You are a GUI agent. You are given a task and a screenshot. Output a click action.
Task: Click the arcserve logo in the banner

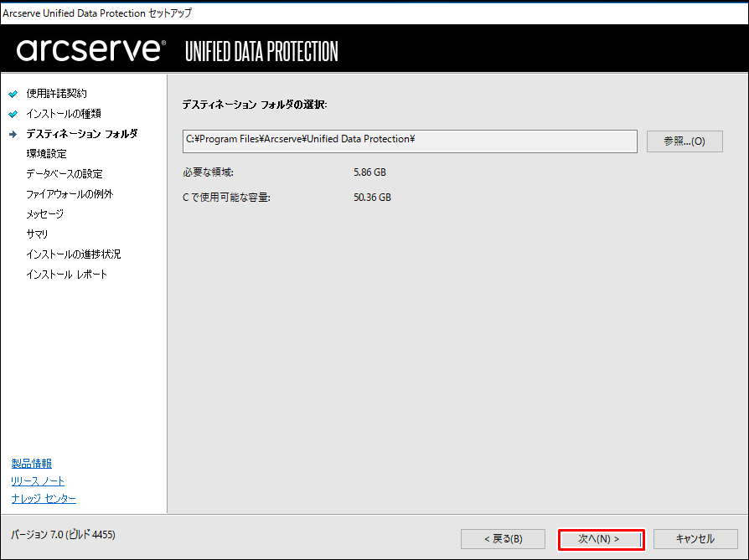pyautogui.click(x=91, y=50)
